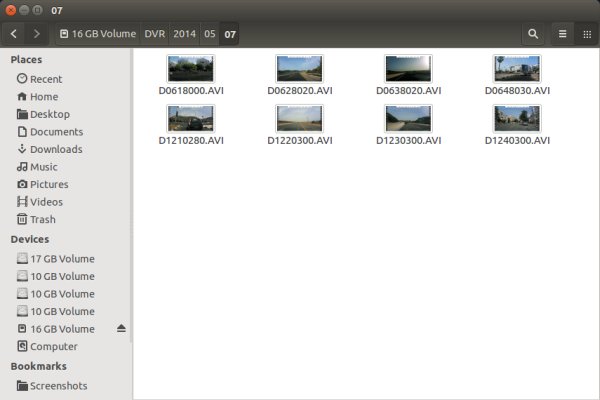Click the D0638020.AVI file name
Screen dimensions: 600x400
pos(408,91)
